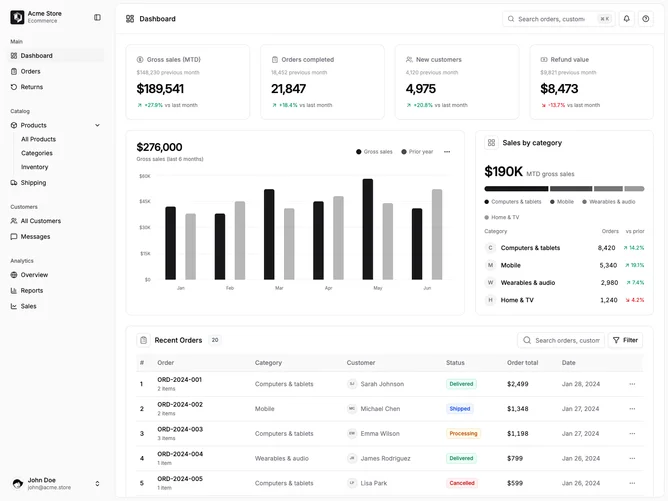Toggle Gross sales legend series
This screenshot has width=668, height=501.
pyautogui.click(x=374, y=152)
